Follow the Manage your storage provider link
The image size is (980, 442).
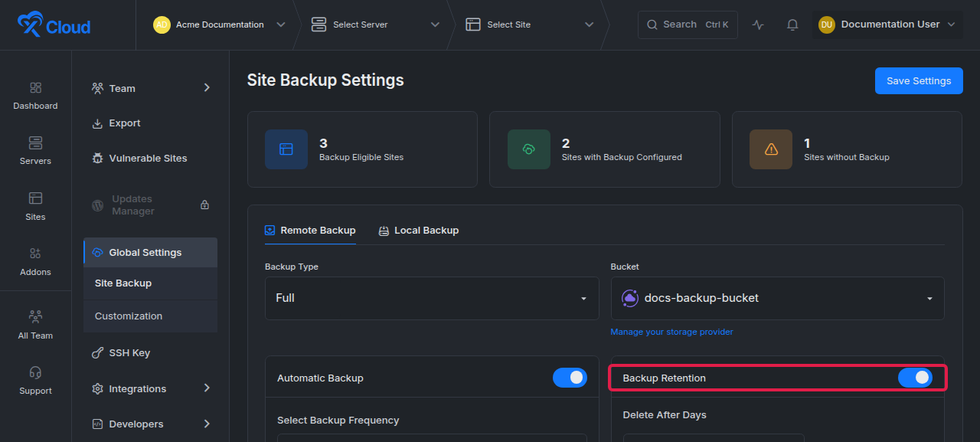point(671,332)
